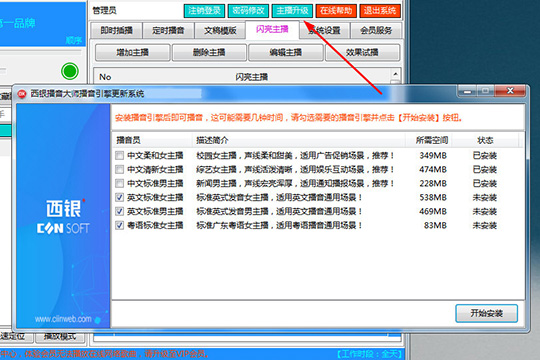Image resolution: width=540 pixels, height=360 pixels.
Task: Click the 469MB size cell
Action: pyautogui.click(x=433, y=211)
